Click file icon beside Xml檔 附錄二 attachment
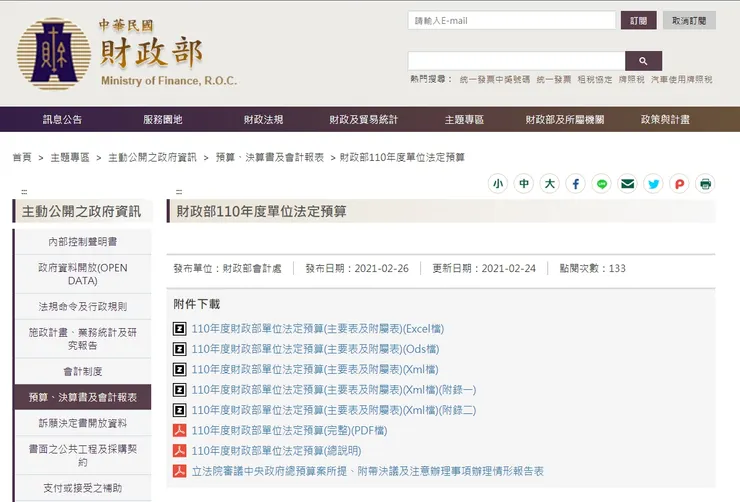This screenshot has width=740, height=502. [179, 410]
